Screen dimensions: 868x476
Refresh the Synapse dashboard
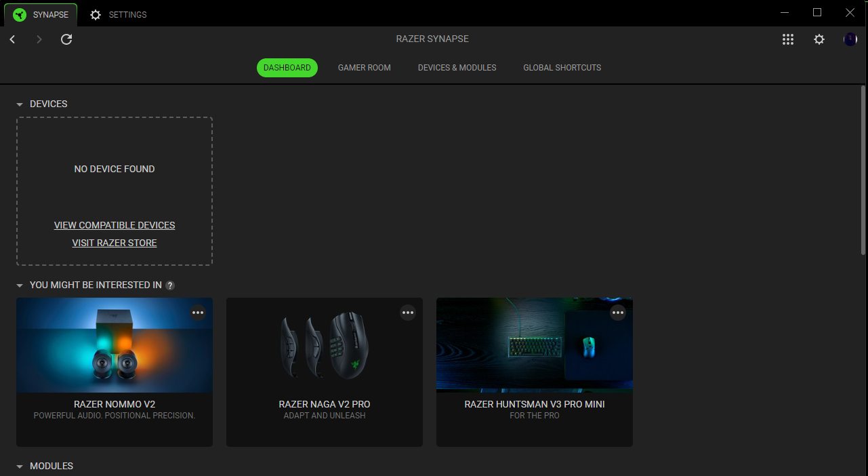pyautogui.click(x=66, y=39)
